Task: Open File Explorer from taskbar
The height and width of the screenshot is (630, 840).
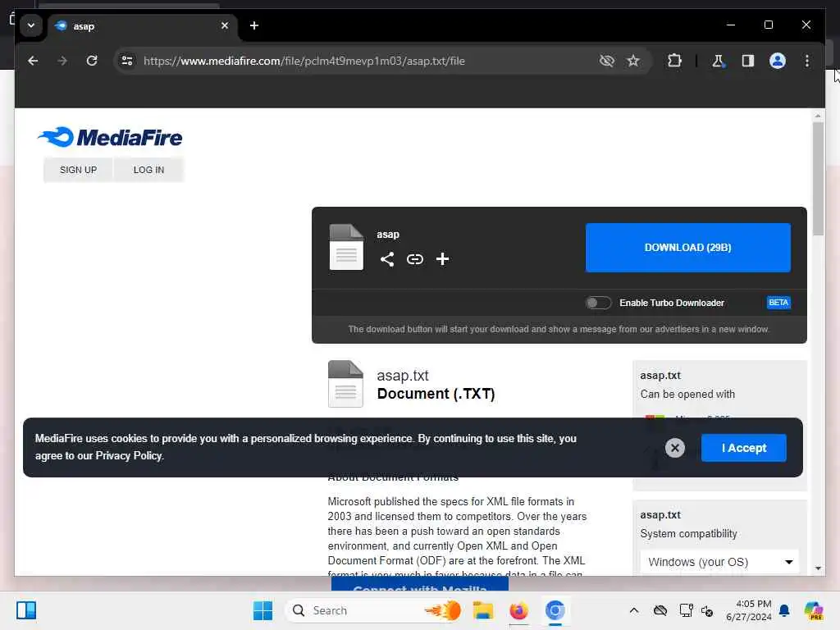Action: (482, 610)
